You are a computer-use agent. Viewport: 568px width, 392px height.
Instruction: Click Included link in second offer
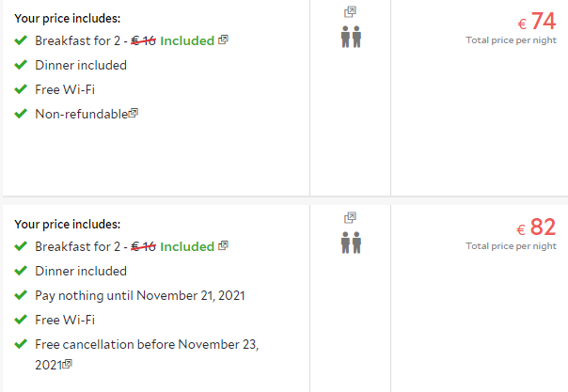pos(187,246)
